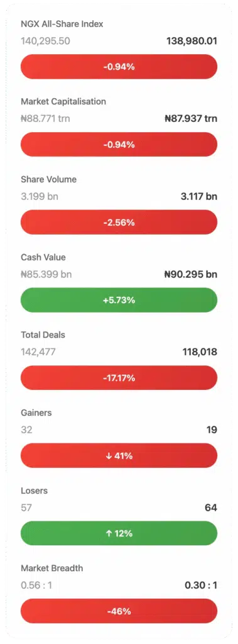Click the NGX All-Share Index heading
This screenshot has width=238, height=644.
click(62, 25)
